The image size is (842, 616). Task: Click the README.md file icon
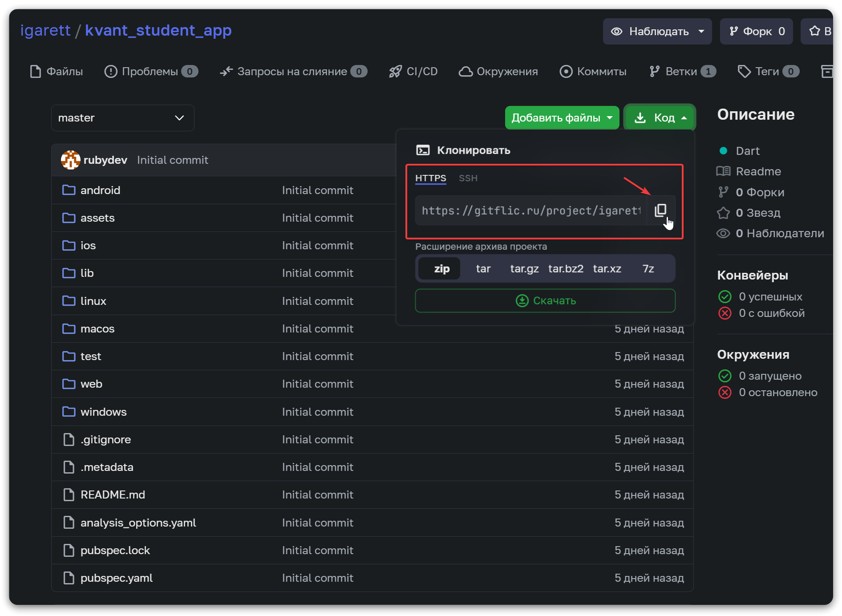tap(69, 494)
